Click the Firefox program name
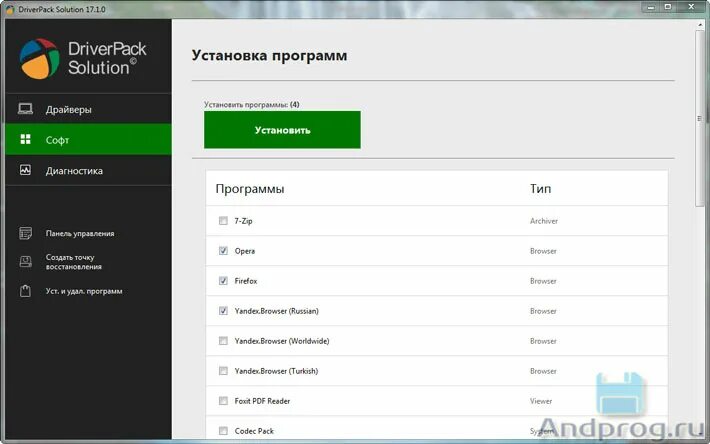 (246, 281)
